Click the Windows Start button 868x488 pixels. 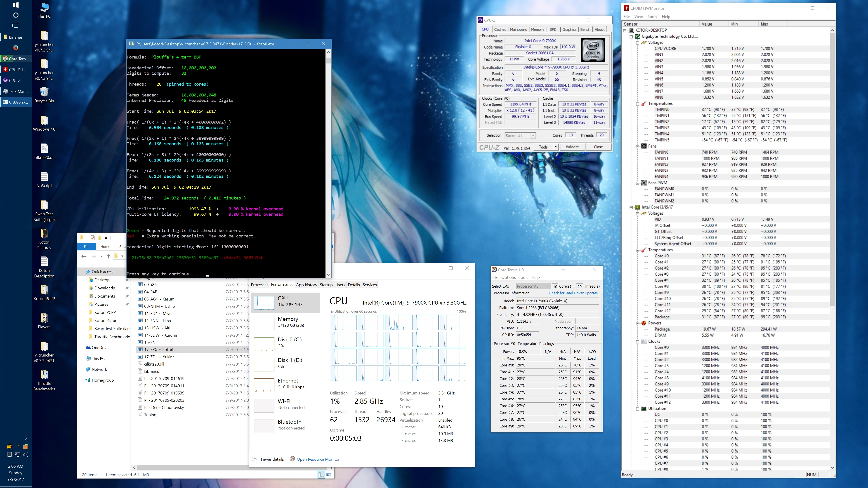pos(16,5)
